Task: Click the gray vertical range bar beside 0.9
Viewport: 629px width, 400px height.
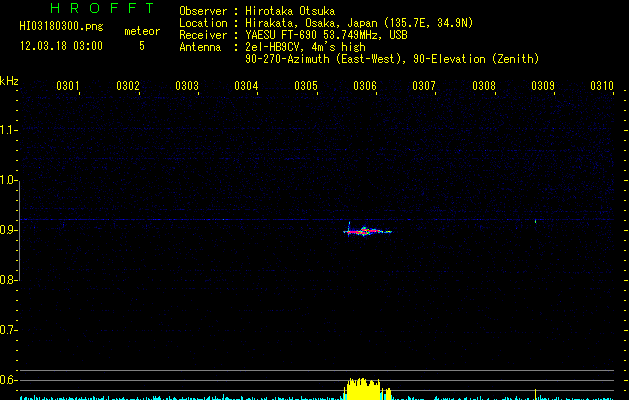Action: 19,231
